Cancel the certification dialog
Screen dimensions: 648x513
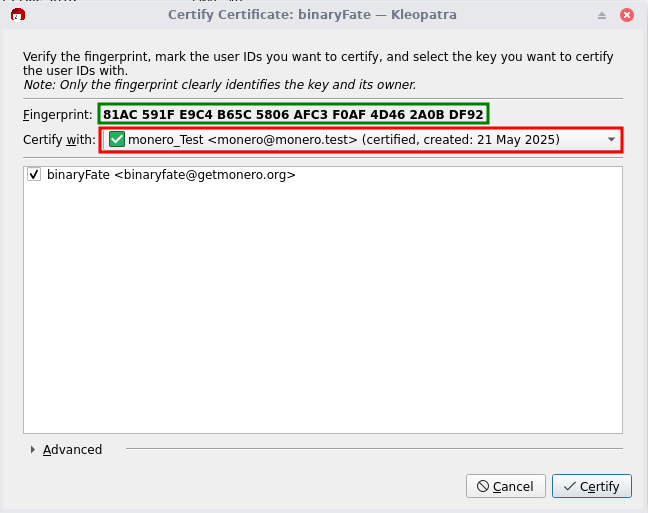505,486
